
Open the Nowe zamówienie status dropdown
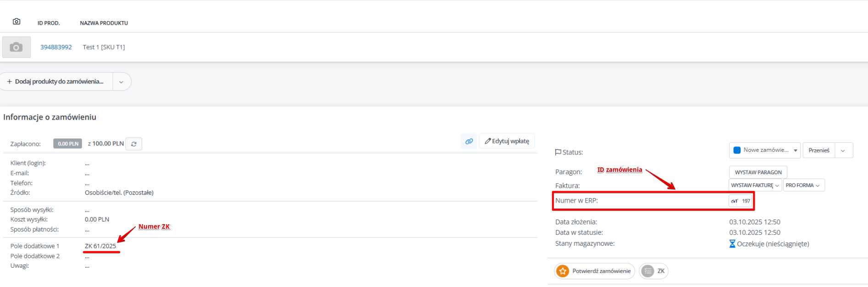765,150
